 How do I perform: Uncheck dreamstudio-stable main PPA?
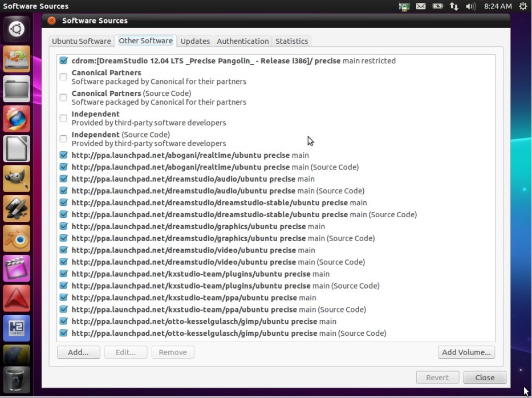point(63,202)
